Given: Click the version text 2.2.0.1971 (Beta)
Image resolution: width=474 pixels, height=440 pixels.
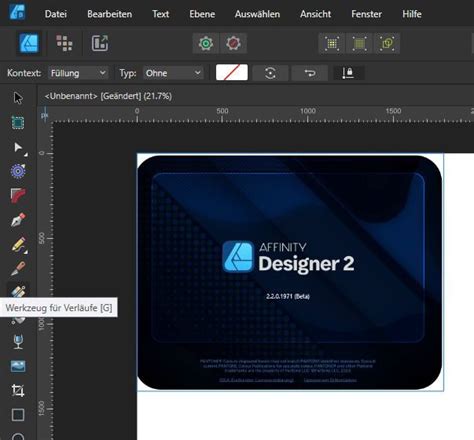Looking at the screenshot, I should click(288, 296).
